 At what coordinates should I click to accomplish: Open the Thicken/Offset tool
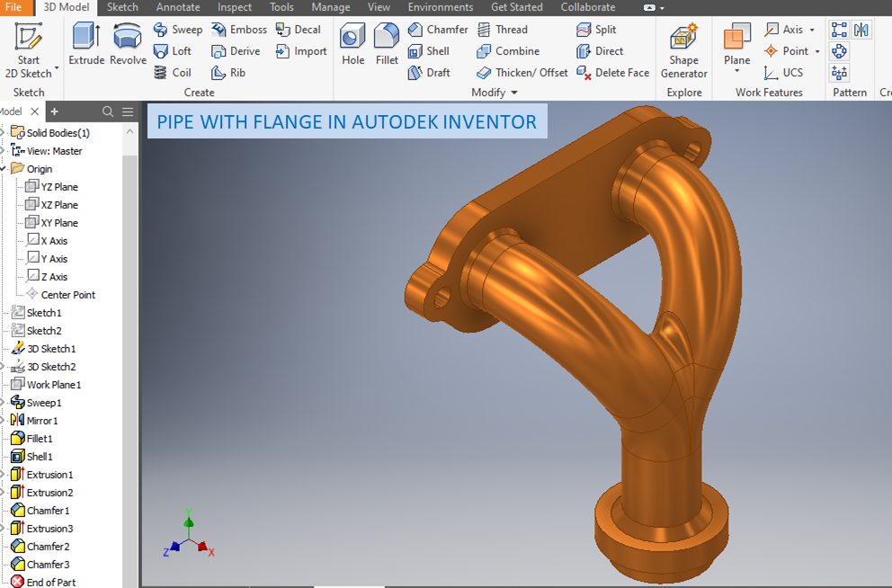coord(522,73)
